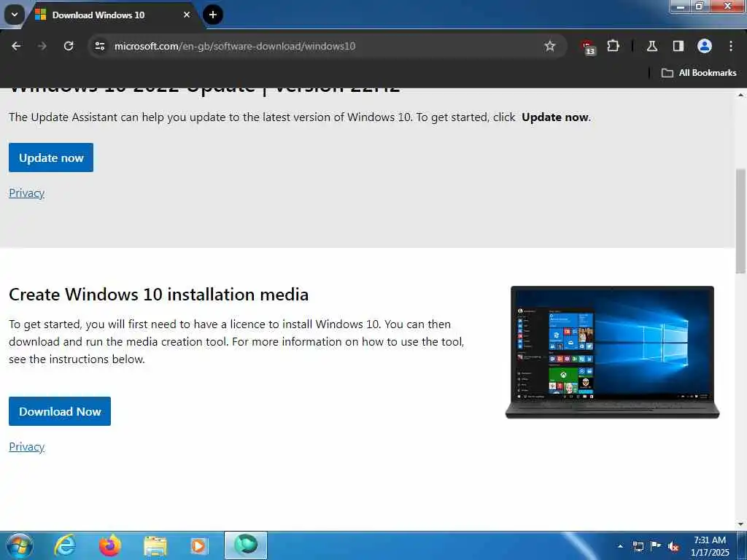View site information icon in address bar
Viewport: 747px width, 560px height.
[100, 46]
